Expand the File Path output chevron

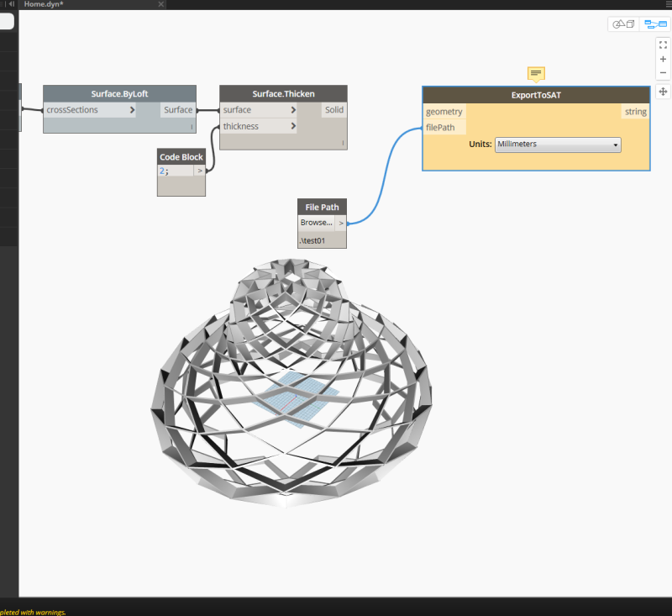(341, 223)
